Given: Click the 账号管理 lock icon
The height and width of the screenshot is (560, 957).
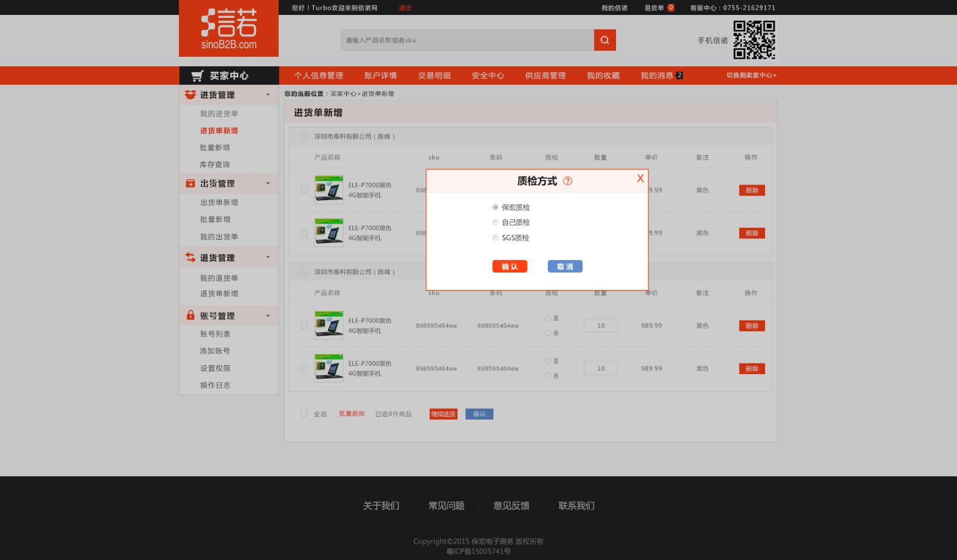Looking at the screenshot, I should 190,316.
